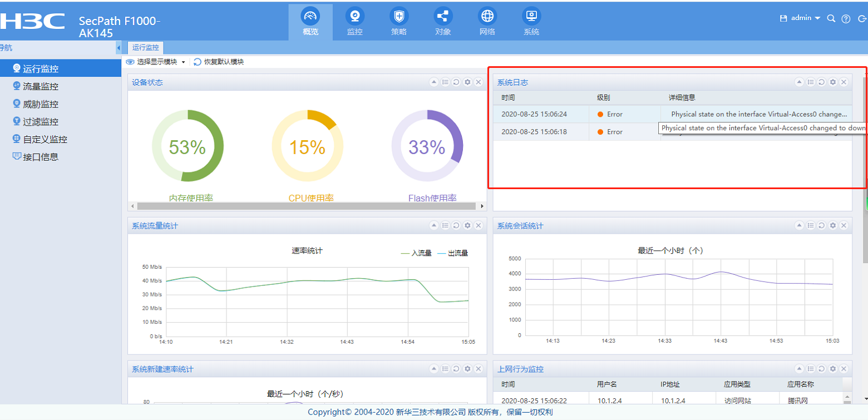Image resolution: width=868 pixels, height=420 pixels.
Task: Open settings gear of 系统流量统计 panel
Action: (467, 225)
